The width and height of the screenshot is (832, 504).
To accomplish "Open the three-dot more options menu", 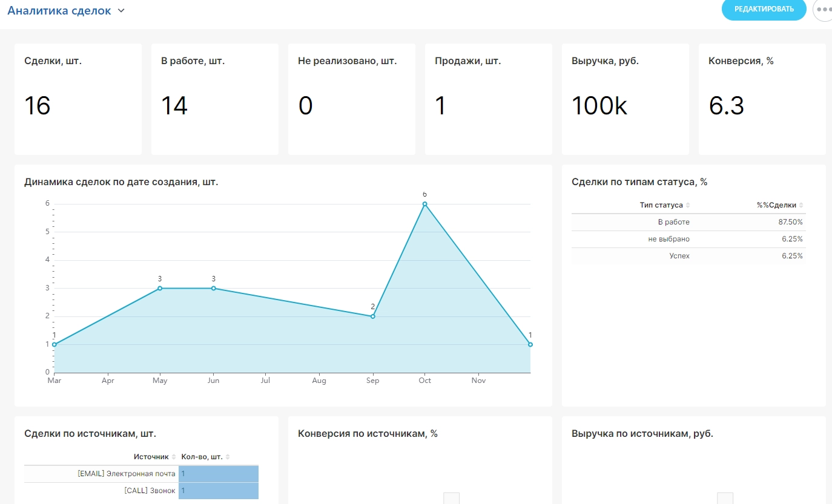I will [x=823, y=10].
